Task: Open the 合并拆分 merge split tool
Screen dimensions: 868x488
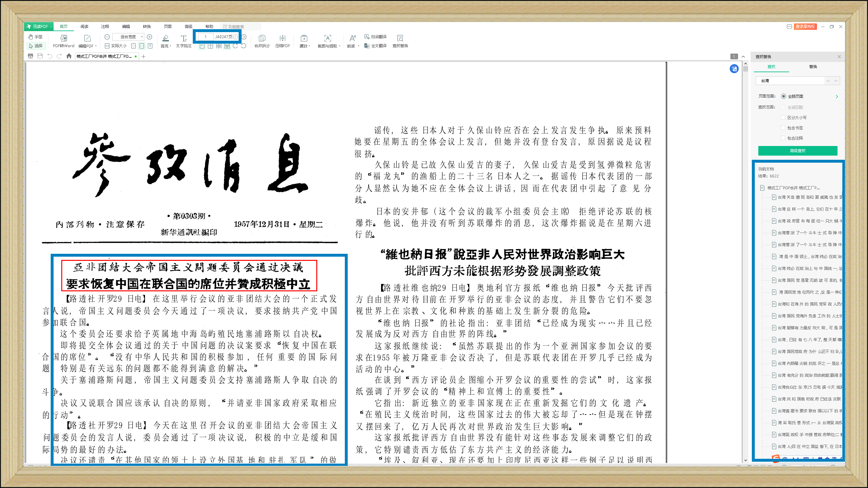Action: tap(262, 38)
